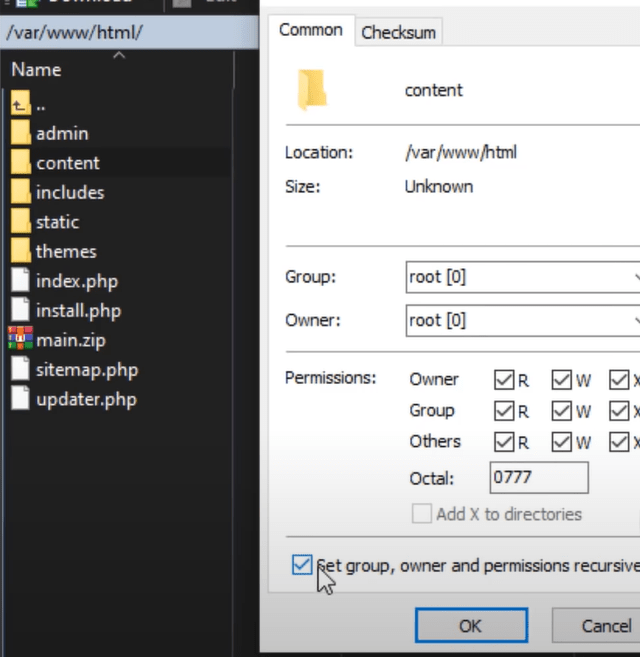Toggle Others execute (X) permission checkbox
Viewport: 640px width, 657px height.
[x=619, y=442]
